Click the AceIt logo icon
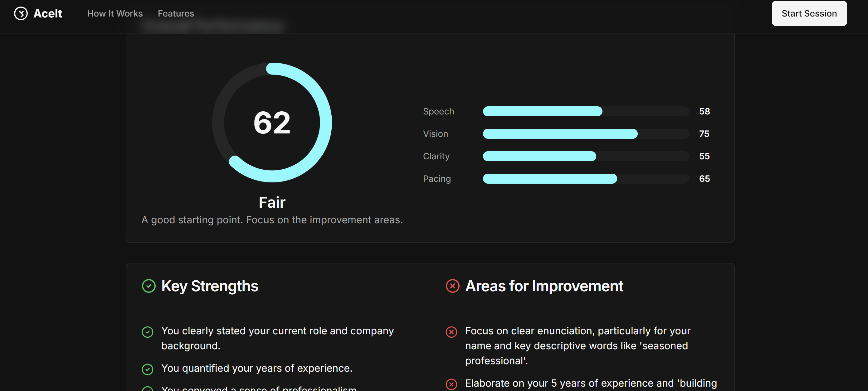Image resolution: width=868 pixels, height=391 pixels. (x=21, y=13)
